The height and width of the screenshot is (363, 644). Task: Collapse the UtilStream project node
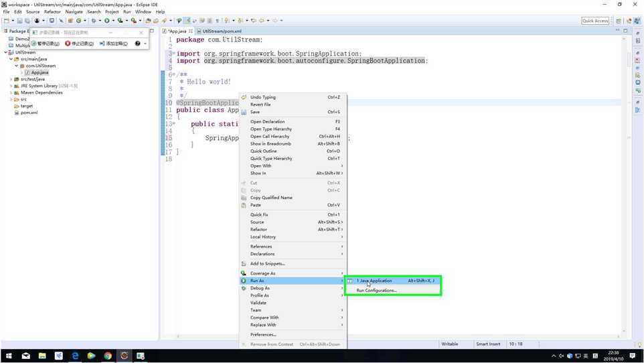tap(6, 53)
